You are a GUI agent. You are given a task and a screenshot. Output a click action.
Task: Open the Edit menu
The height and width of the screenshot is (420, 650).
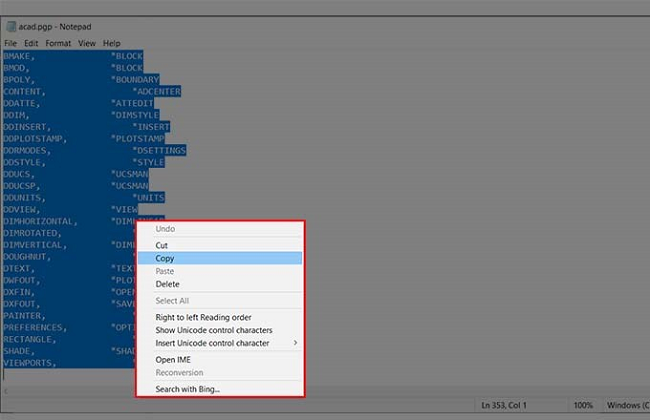click(31, 43)
